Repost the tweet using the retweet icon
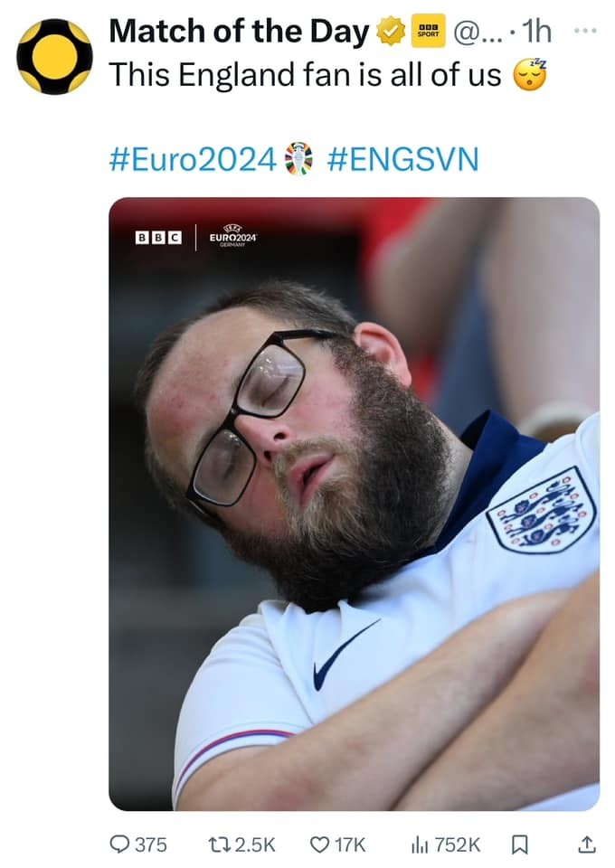 point(218,844)
